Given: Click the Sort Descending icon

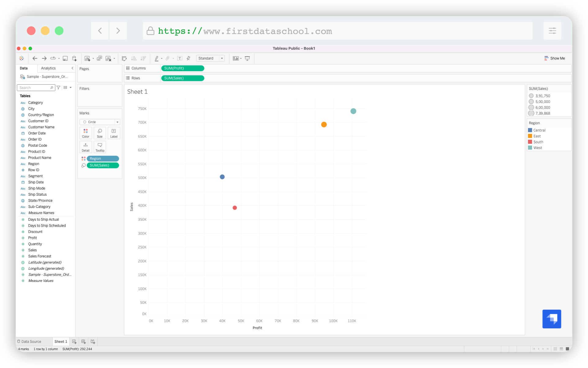Looking at the screenshot, I should tap(143, 58).
